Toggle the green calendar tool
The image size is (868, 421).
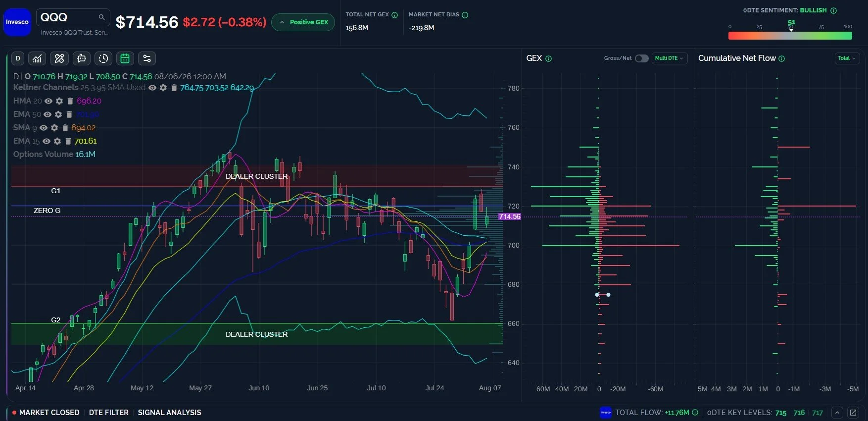pyautogui.click(x=125, y=58)
